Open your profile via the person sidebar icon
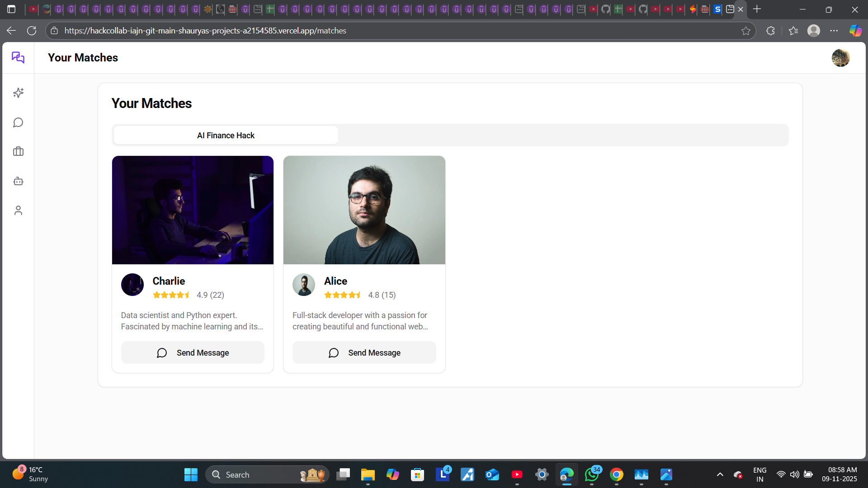The image size is (868, 488). click(x=18, y=210)
